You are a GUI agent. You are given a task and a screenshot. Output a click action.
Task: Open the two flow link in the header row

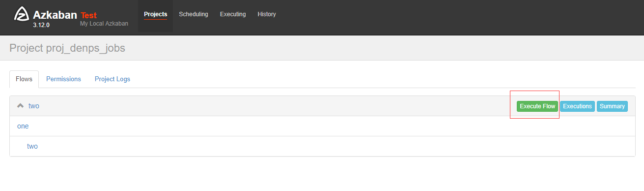coord(34,106)
